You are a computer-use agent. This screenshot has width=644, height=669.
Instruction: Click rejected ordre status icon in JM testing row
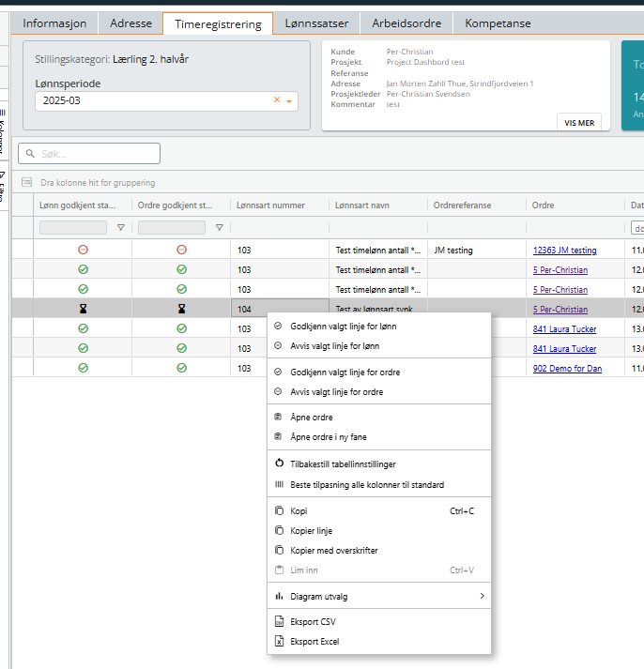coord(181,250)
